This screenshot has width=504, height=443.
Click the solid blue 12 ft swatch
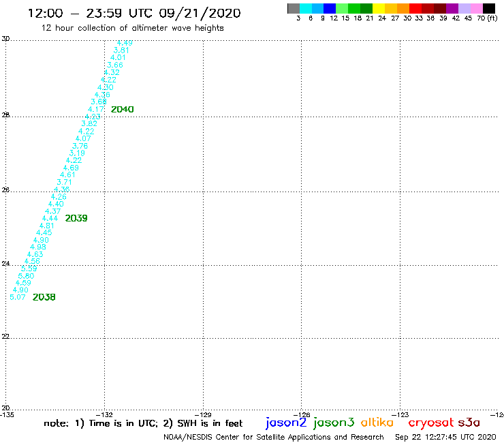330,8
